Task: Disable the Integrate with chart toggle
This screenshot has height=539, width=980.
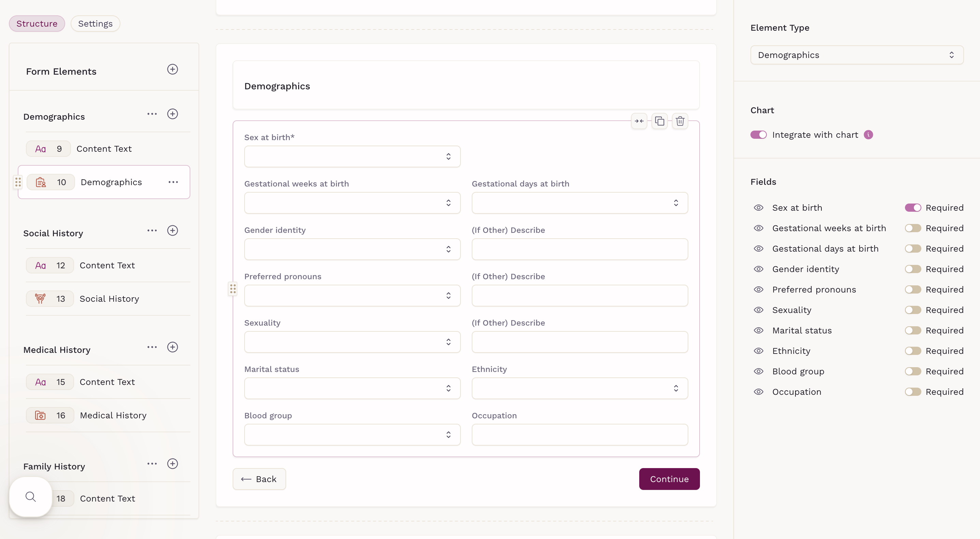Action: (x=758, y=135)
